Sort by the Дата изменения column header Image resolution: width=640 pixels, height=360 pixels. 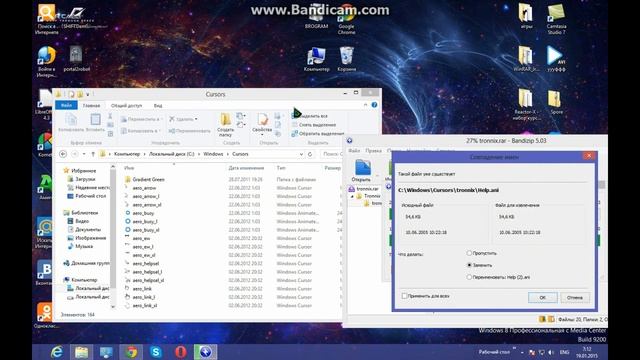[246, 168]
